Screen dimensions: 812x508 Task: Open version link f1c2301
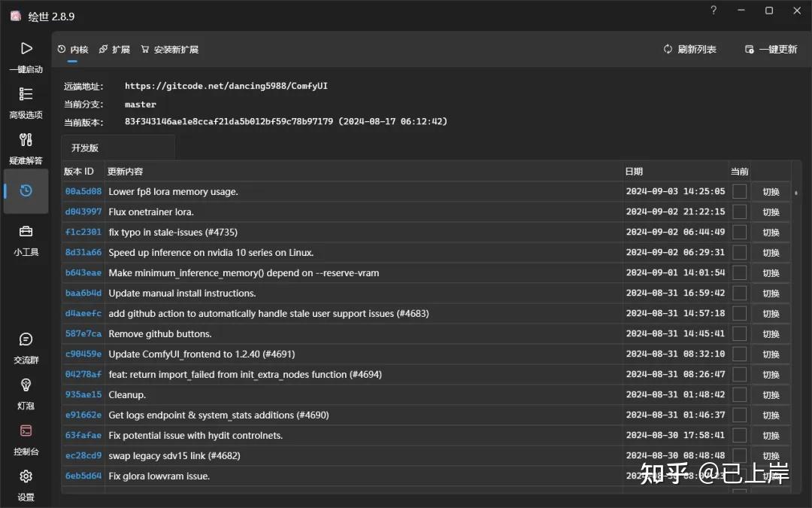click(83, 232)
